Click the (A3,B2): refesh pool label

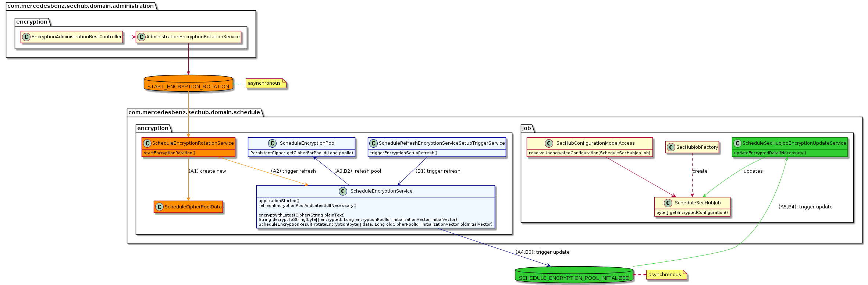[357, 171]
